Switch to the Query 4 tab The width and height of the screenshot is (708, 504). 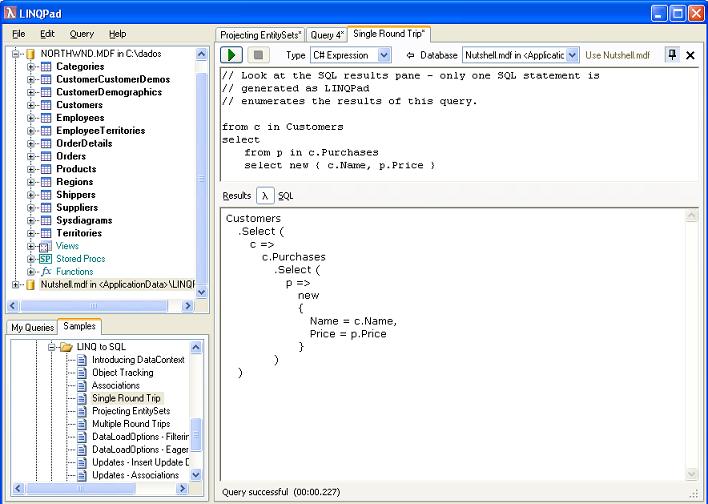coord(327,35)
